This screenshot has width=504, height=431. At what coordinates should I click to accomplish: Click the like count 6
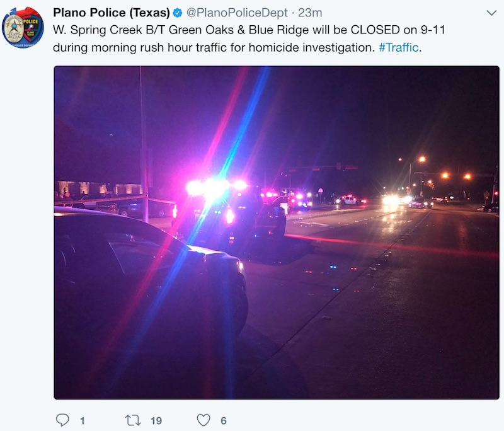(x=224, y=421)
